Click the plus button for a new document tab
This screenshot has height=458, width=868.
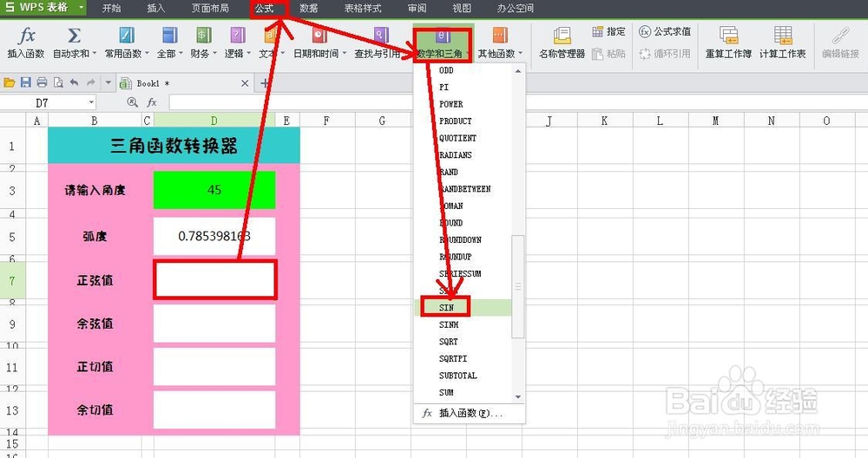point(265,83)
